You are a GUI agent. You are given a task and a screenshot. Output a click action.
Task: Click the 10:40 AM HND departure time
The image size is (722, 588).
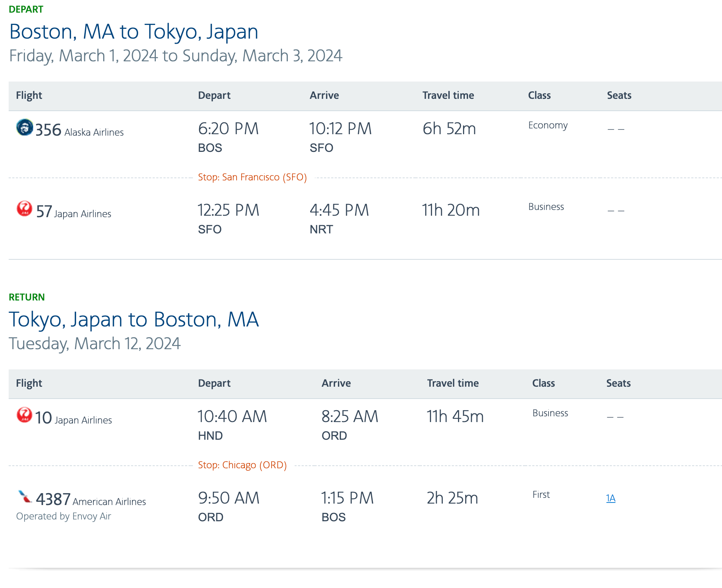pyautogui.click(x=232, y=417)
